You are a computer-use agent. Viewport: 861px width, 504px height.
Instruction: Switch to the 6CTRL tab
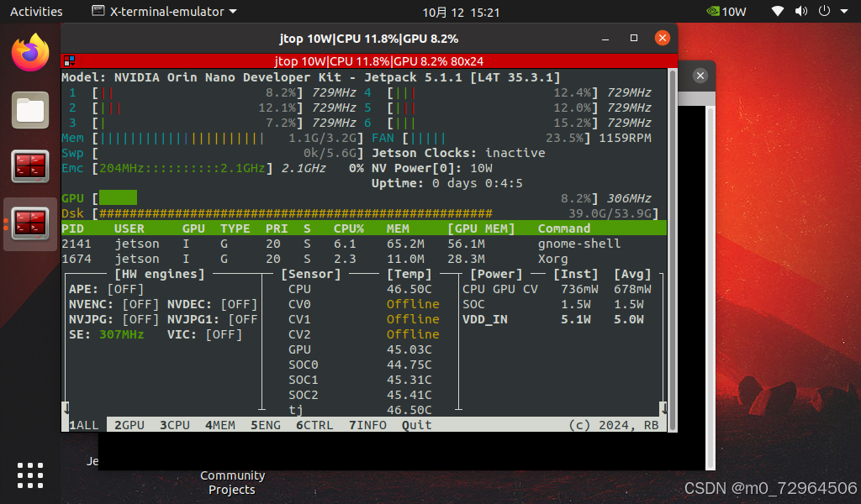coord(314,425)
